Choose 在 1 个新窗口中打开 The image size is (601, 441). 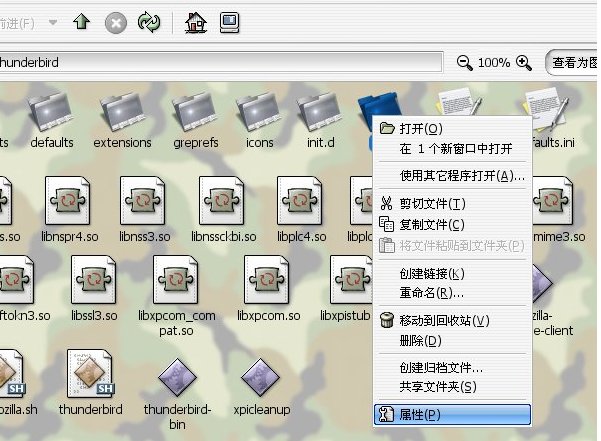[452, 148]
